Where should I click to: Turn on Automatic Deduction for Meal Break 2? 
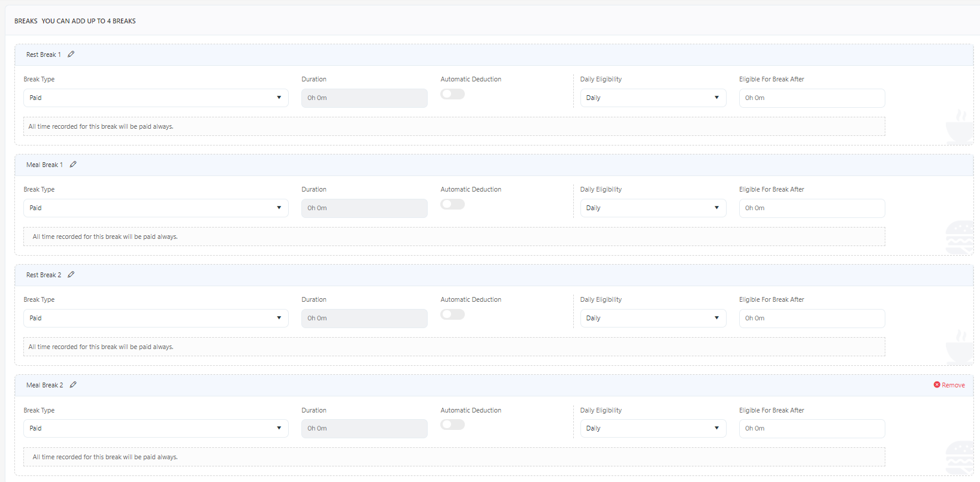click(452, 425)
